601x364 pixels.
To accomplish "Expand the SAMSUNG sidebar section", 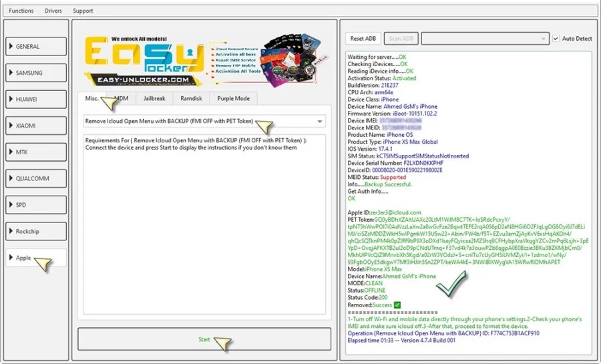I will pyautogui.click(x=36, y=73).
